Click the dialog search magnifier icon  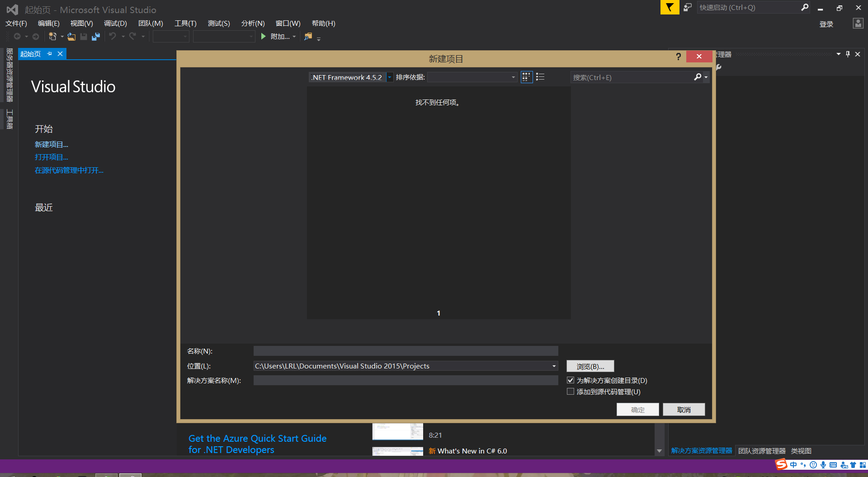pos(698,77)
